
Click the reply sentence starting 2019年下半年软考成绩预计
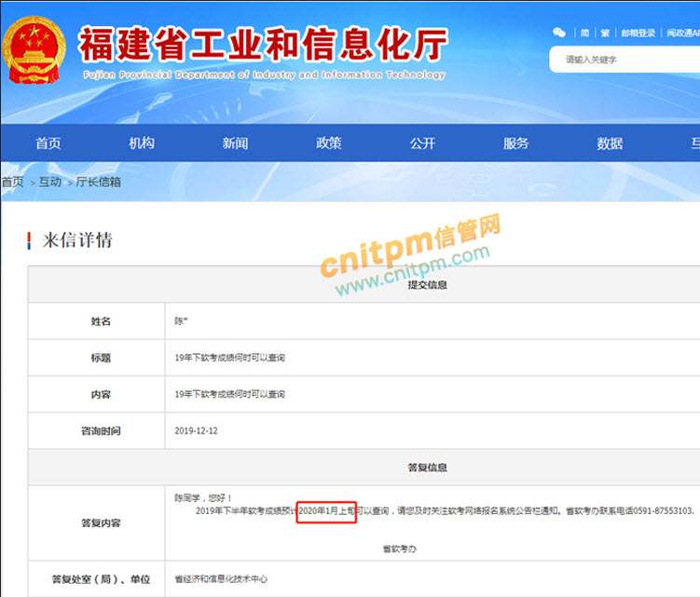coord(445,511)
